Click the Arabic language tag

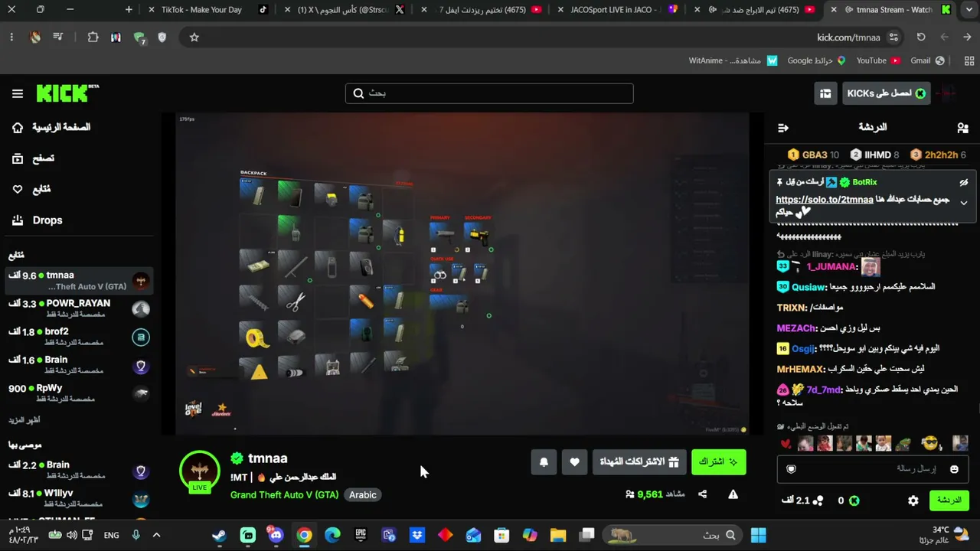point(363,495)
